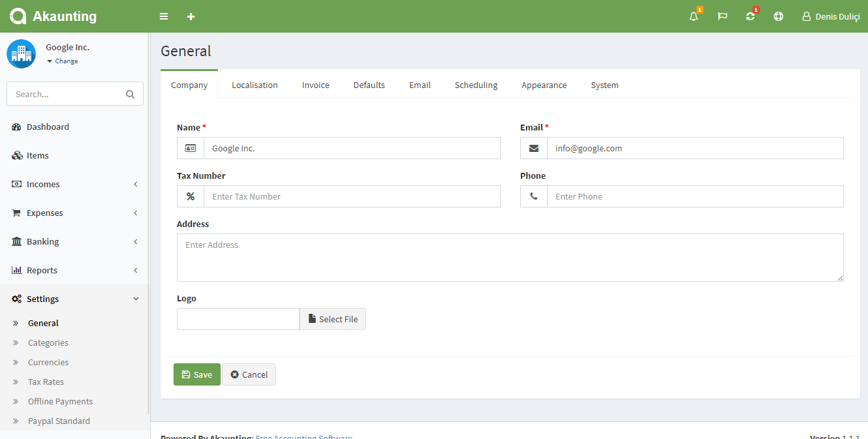Screen dimensions: 868x439
Task: Click the Expenses cart icon
Action: click(16, 213)
